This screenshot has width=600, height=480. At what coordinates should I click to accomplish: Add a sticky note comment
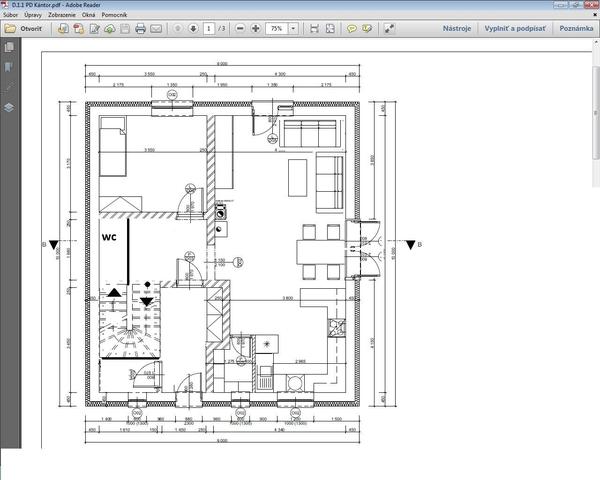(352, 29)
